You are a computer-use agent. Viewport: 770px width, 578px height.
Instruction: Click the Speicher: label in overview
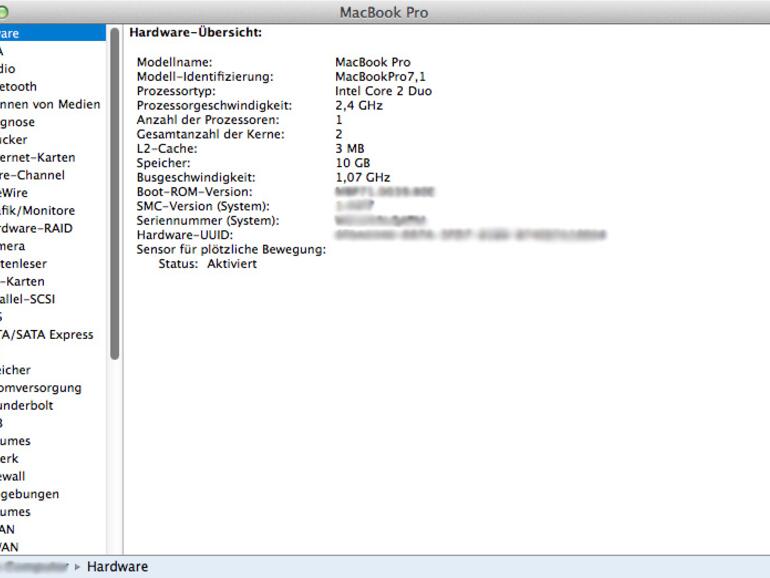164,163
